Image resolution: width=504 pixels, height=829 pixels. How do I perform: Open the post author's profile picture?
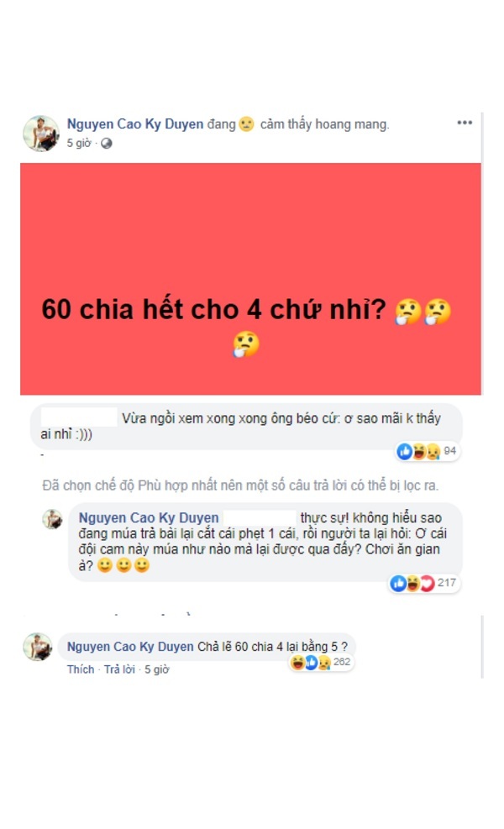pyautogui.click(x=40, y=134)
